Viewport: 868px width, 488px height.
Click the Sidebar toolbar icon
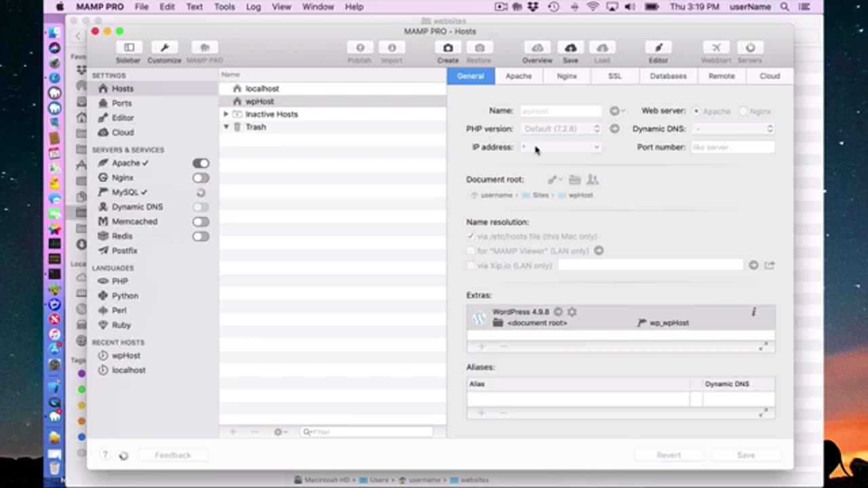pyautogui.click(x=129, y=47)
